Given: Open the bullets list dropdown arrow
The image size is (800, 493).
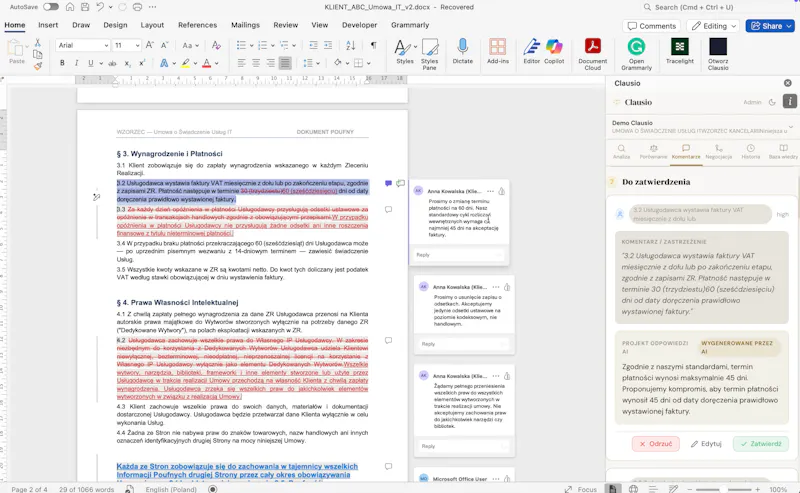Looking at the screenshot, I should point(252,45).
